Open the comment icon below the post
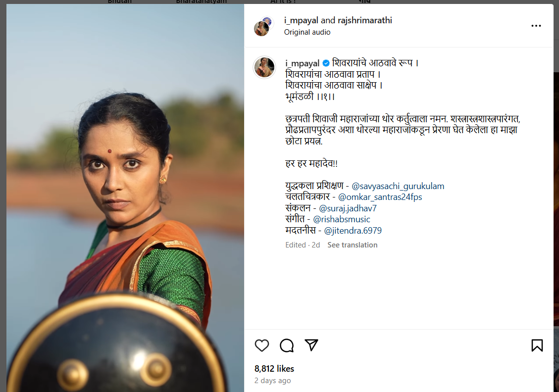559x392 pixels. (x=287, y=345)
